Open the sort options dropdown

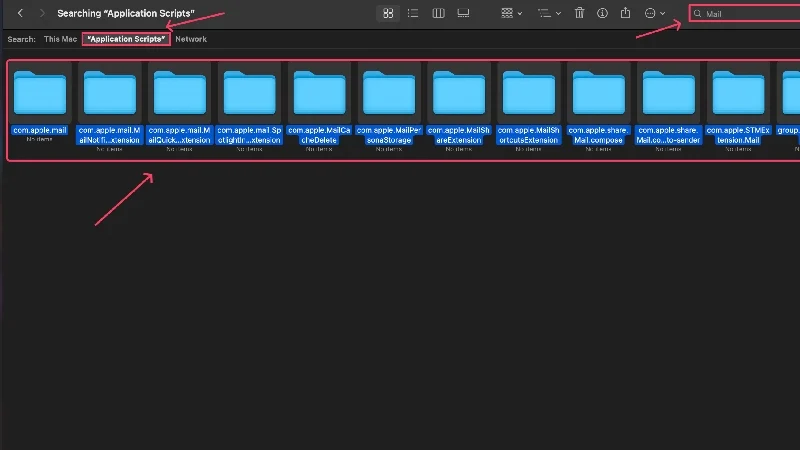tap(549, 13)
